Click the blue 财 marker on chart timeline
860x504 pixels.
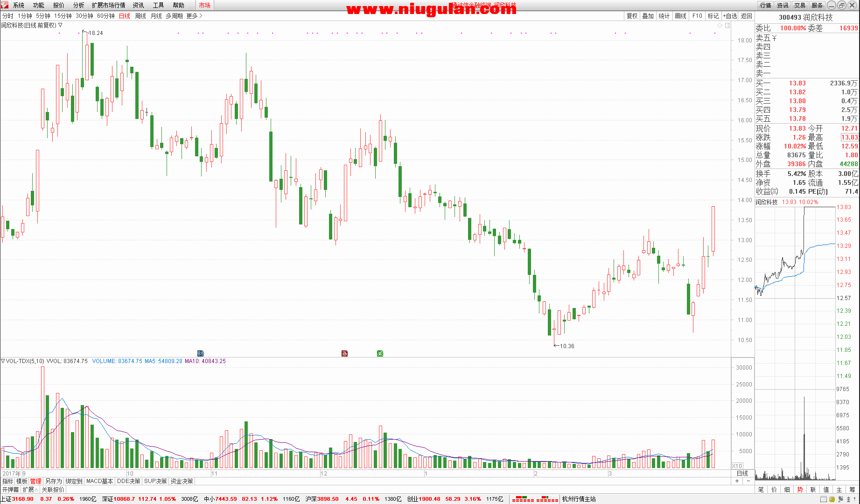[201, 353]
